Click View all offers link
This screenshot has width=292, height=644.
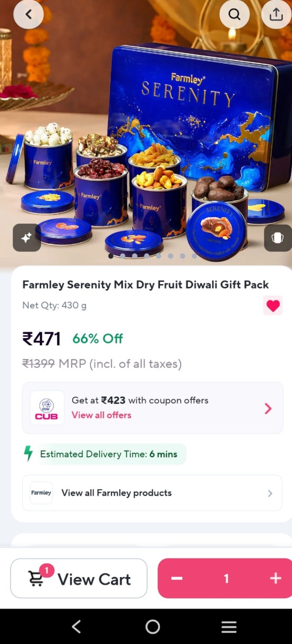pos(101,415)
